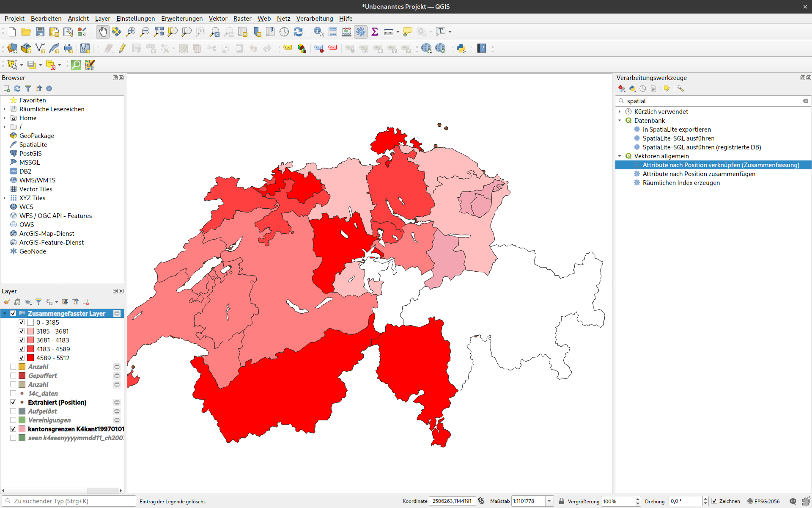Click the Identify Features tool icon
Viewport: 812px width, 508px height.
click(318, 32)
